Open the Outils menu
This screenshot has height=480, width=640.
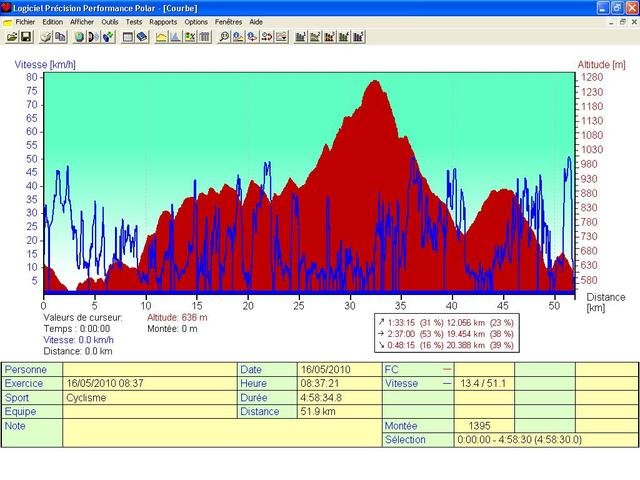point(110,22)
